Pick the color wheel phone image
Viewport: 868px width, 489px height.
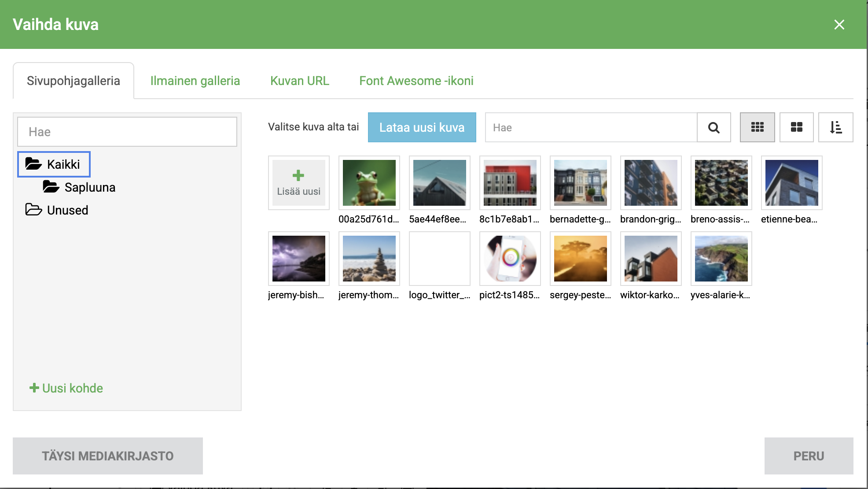coord(510,259)
